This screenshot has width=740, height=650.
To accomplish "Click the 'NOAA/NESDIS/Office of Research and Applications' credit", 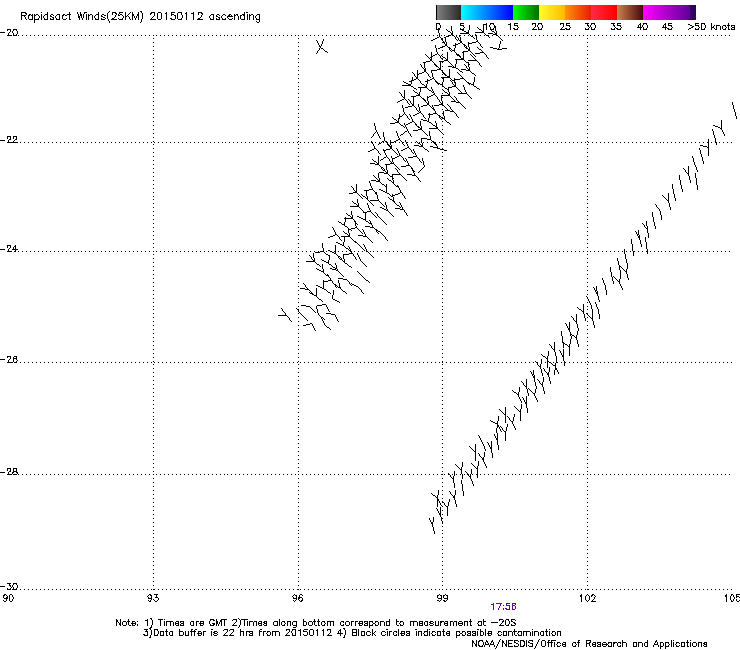I will [589, 644].
